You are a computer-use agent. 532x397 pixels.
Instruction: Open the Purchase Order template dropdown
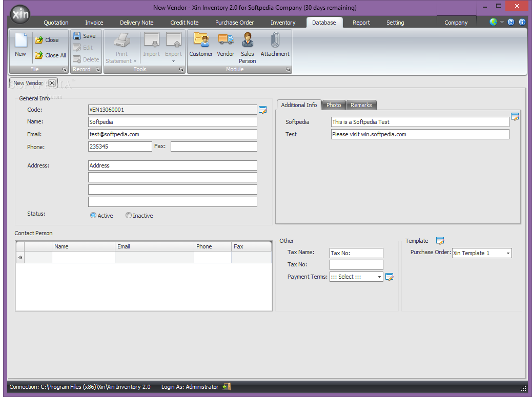pos(508,253)
